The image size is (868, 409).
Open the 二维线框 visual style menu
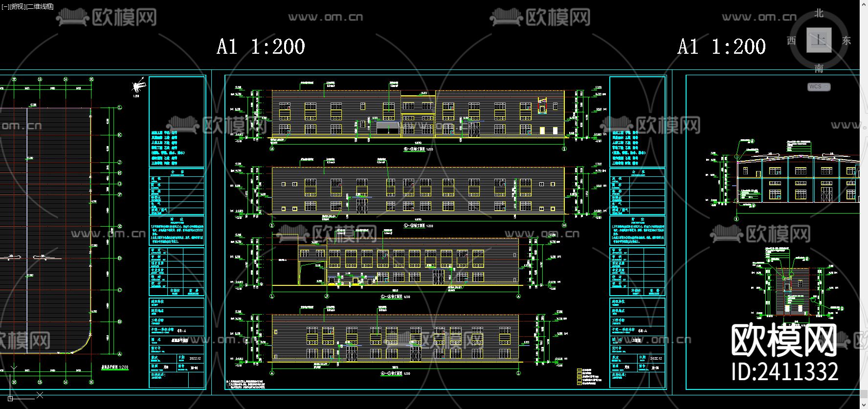click(40, 6)
